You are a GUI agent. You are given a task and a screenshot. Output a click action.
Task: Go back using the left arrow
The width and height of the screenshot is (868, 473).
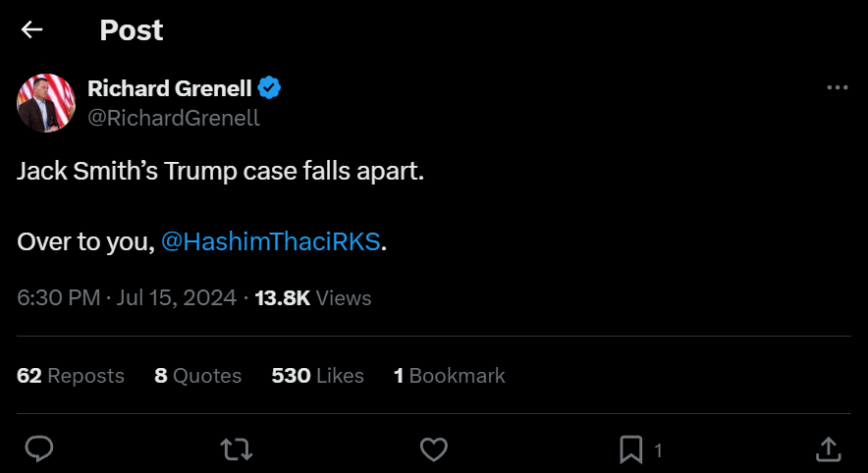click(32, 30)
